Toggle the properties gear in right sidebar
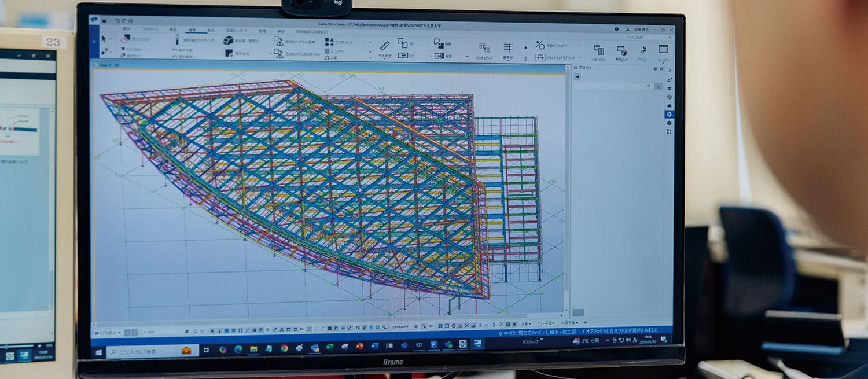The width and height of the screenshot is (868, 379). coord(669,115)
